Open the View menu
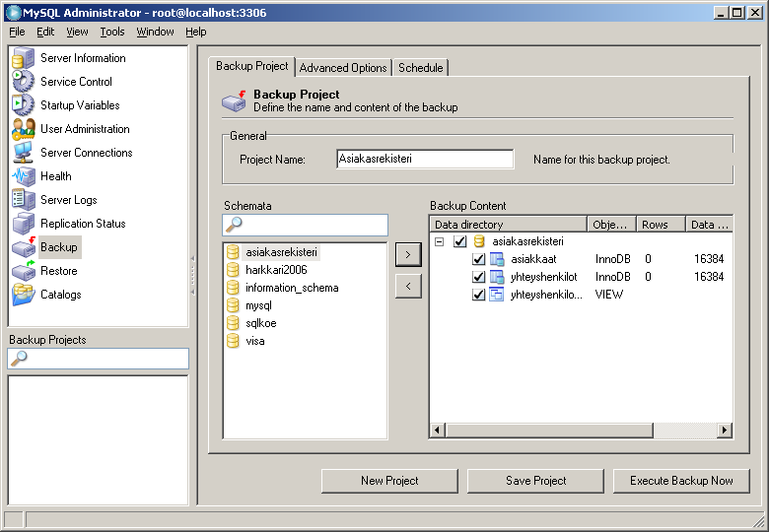 pos(77,32)
